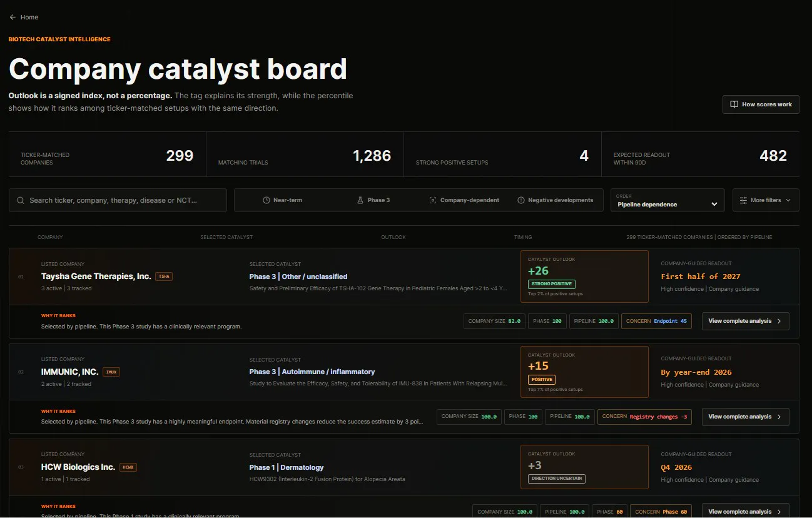The width and height of the screenshot is (812, 518).
Task: Select the DIRECTION UNCERTAIN tag
Action: [x=557, y=478]
